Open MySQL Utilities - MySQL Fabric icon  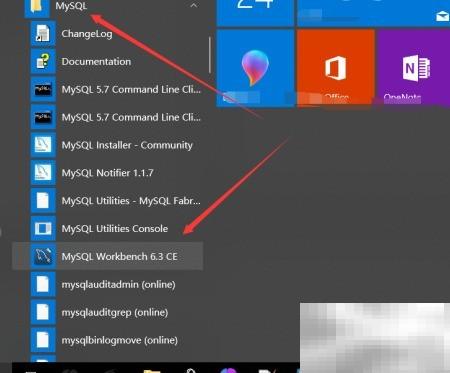pyautogui.click(x=43, y=201)
